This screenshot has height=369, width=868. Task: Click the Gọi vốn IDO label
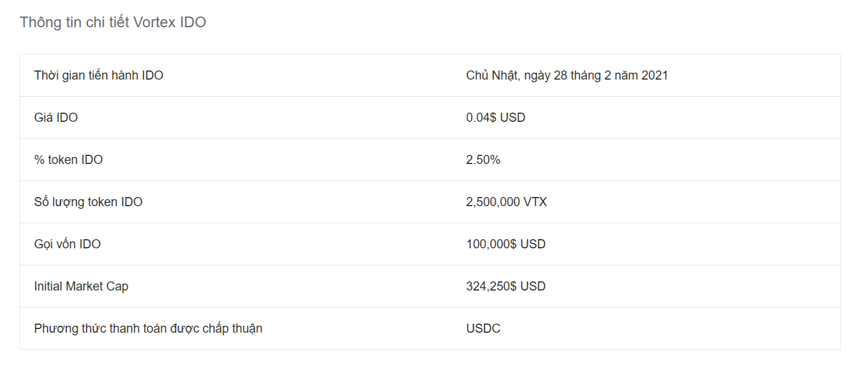[x=67, y=244]
